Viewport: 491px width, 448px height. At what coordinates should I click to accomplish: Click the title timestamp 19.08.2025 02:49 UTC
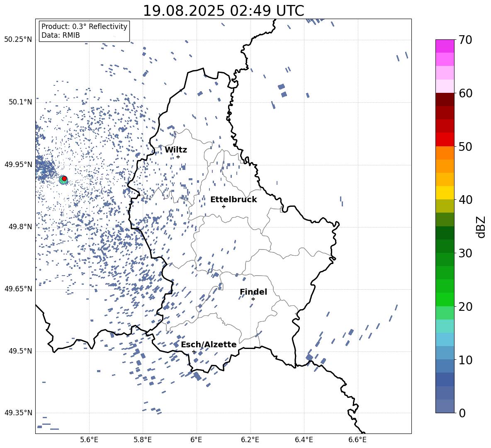tap(224, 11)
